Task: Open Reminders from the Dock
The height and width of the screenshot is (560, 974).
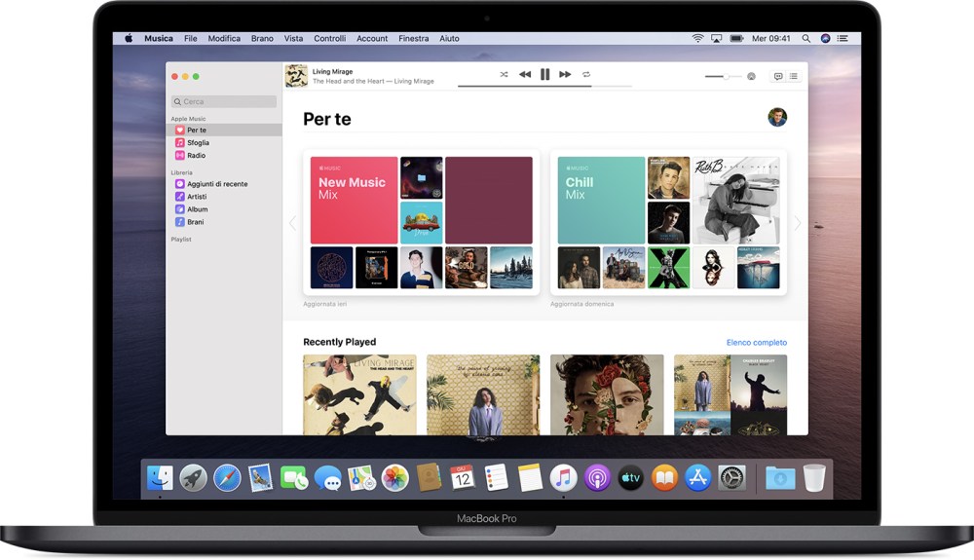Action: (x=496, y=478)
